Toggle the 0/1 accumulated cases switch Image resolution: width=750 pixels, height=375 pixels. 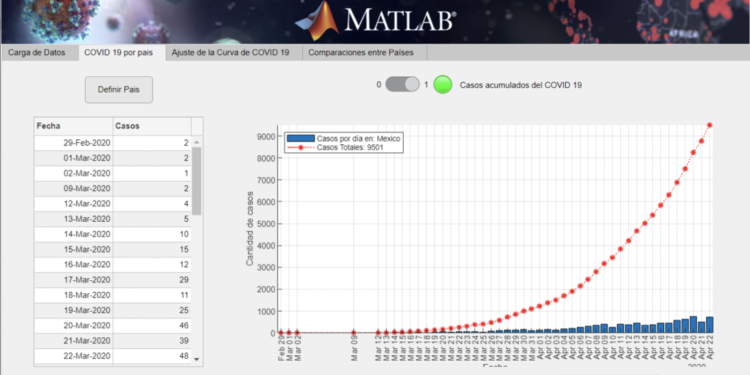pos(402,85)
